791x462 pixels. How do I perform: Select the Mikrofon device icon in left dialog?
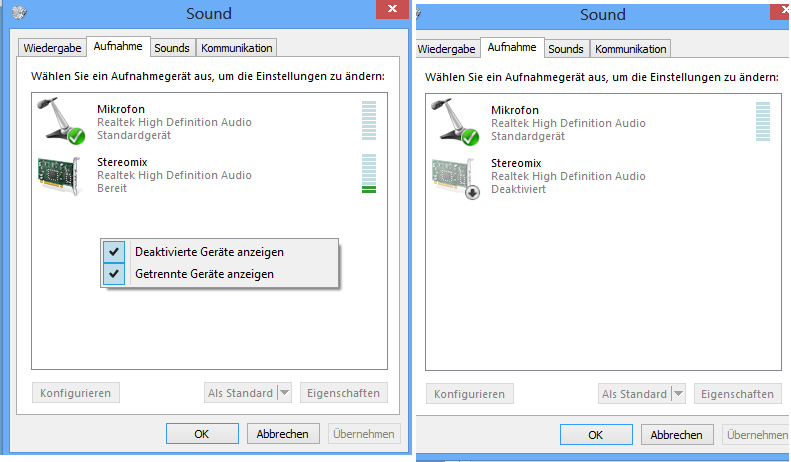(x=62, y=121)
